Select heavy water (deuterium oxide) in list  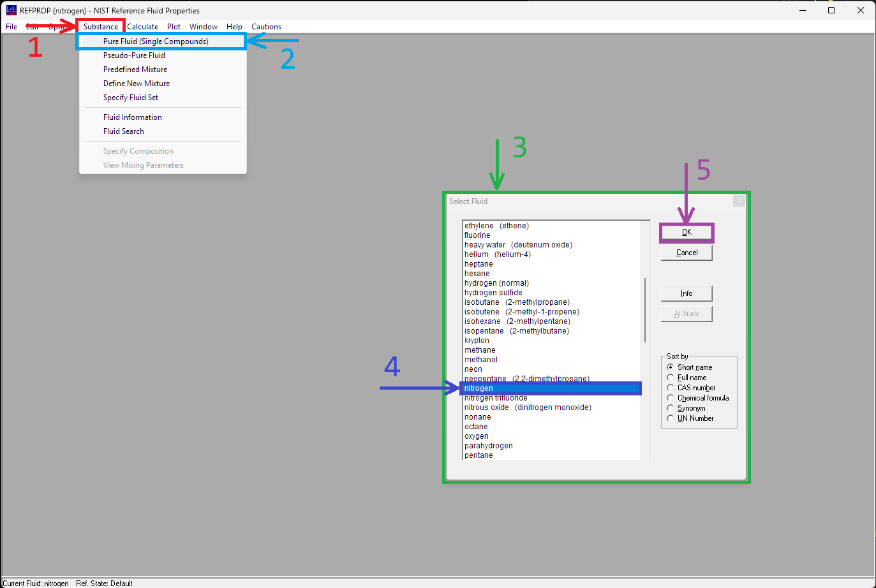551,245
